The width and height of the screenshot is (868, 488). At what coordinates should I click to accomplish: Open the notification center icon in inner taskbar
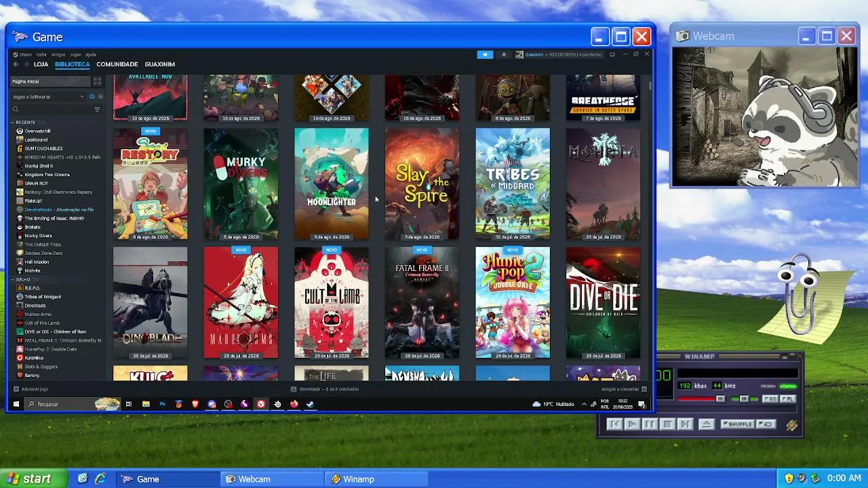point(642,405)
